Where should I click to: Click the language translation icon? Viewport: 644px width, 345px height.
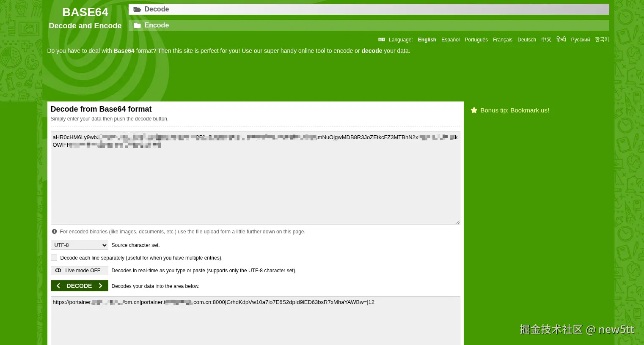tap(382, 40)
